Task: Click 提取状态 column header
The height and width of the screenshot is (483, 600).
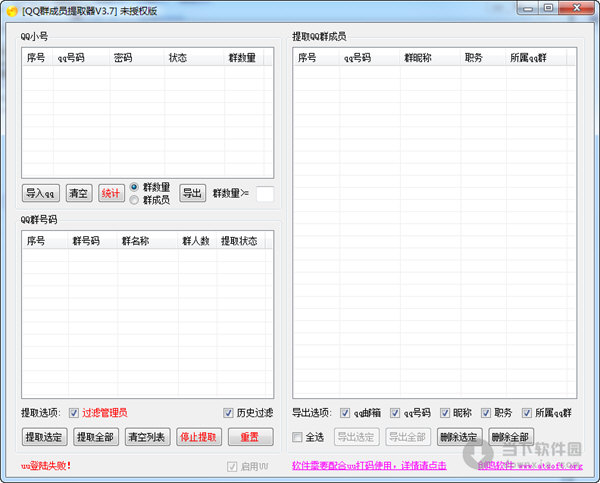Action: [240, 241]
